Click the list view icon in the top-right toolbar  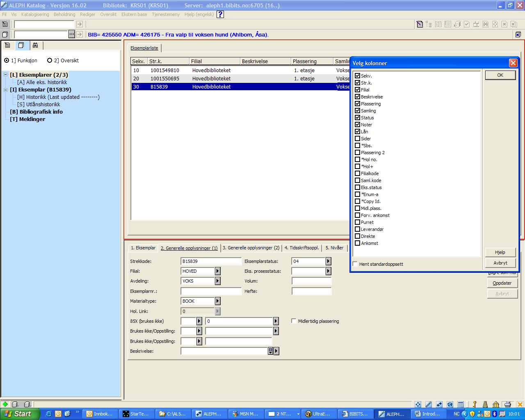[x=448, y=24]
